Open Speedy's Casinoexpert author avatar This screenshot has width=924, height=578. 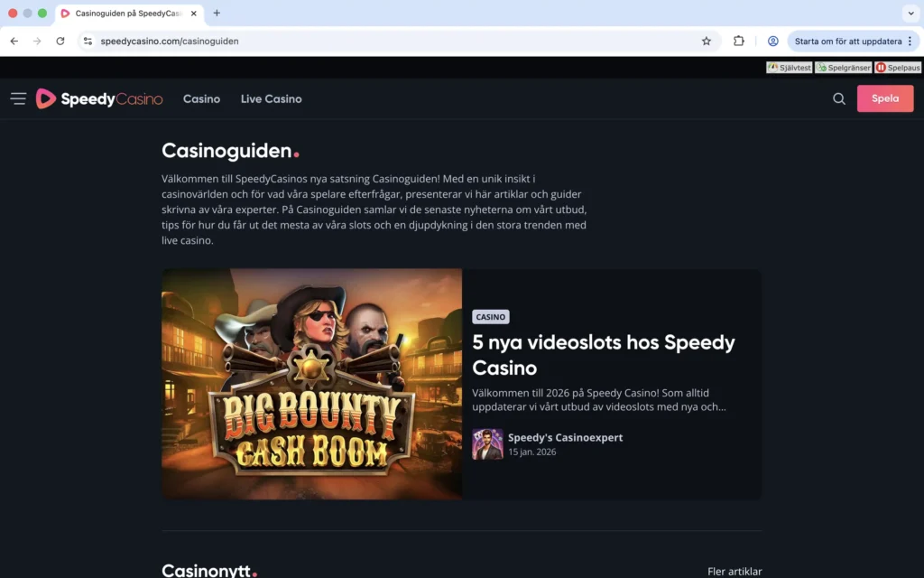point(488,444)
